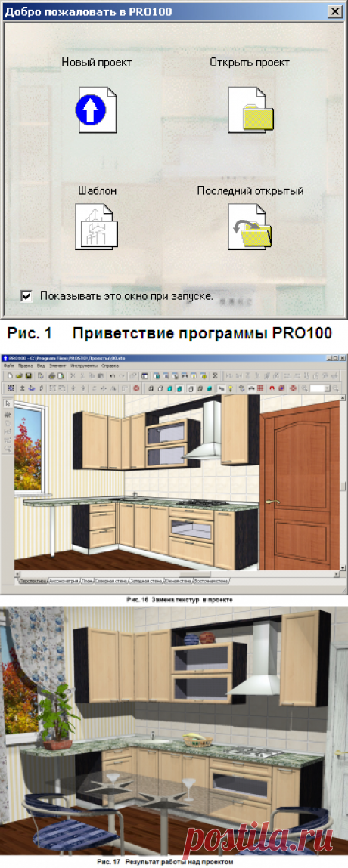348x868 pixels.
Task: Switch to the Южная стена tab
Action: point(178,581)
